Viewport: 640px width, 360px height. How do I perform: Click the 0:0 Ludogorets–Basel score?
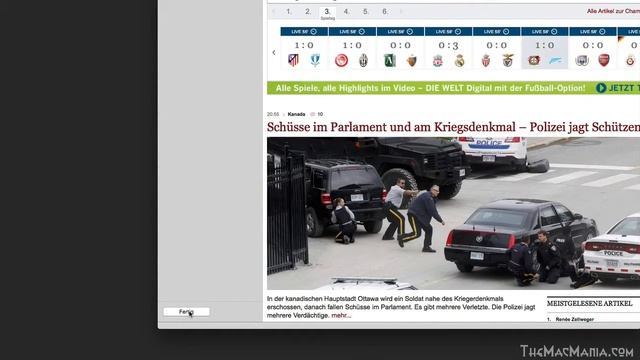400,45
